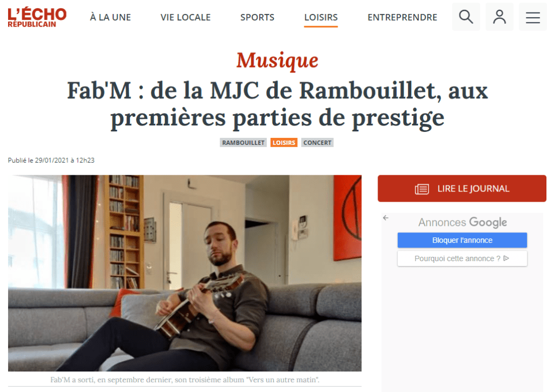
Task: Click the L'Écho Républicain logo
Action: [37, 17]
